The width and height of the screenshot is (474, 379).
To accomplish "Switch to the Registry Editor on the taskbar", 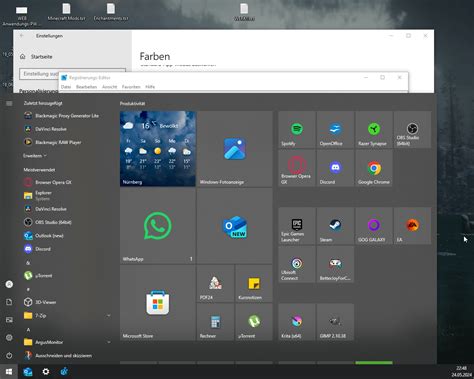I will [64, 371].
